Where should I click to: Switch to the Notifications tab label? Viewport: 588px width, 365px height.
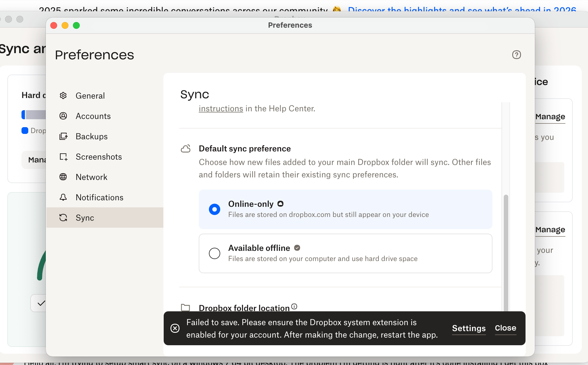point(100,197)
